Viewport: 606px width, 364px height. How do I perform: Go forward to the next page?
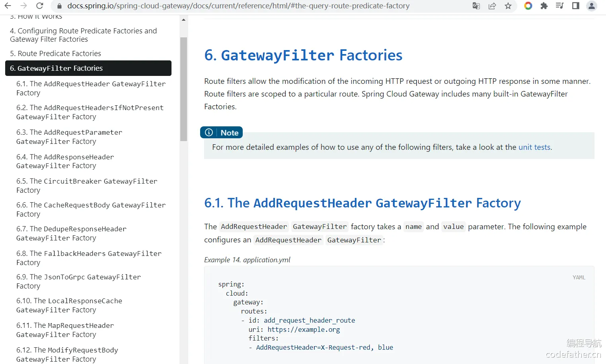tap(24, 6)
